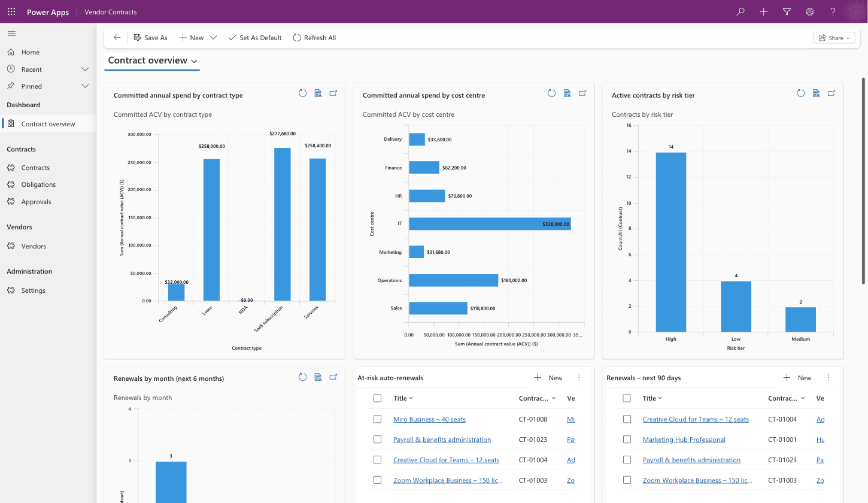This screenshot has height=503, width=868.
Task: Collapse the site map with hamburger icon
Action: tap(11, 34)
